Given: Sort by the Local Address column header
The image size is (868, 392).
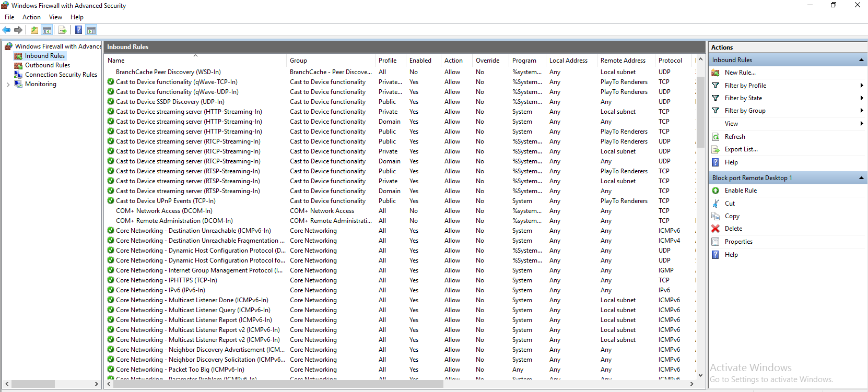Looking at the screenshot, I should coord(571,61).
